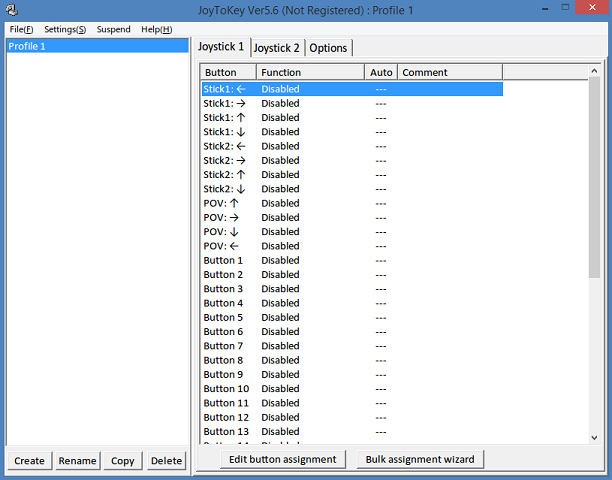612x480 pixels.
Task: Open the Settings menu
Action: (65, 30)
